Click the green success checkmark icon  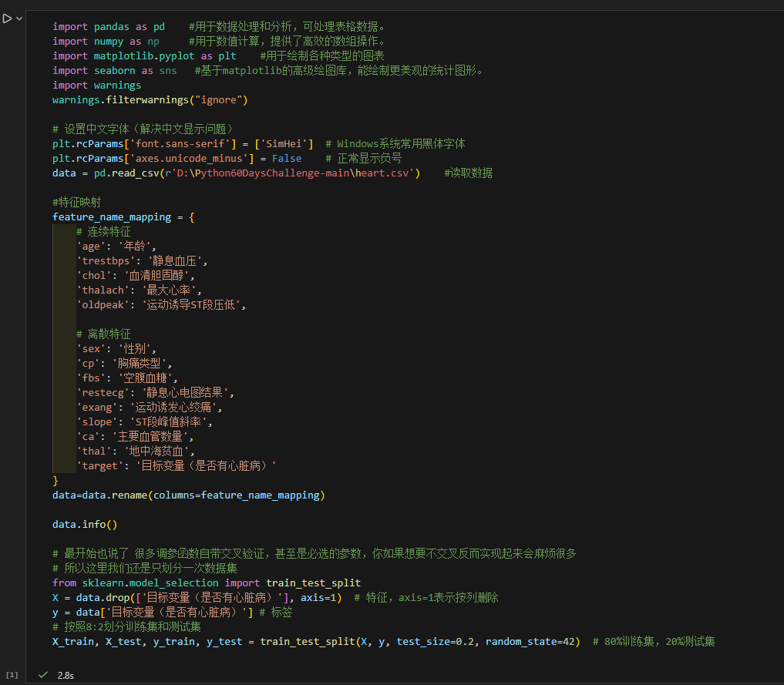(x=43, y=675)
